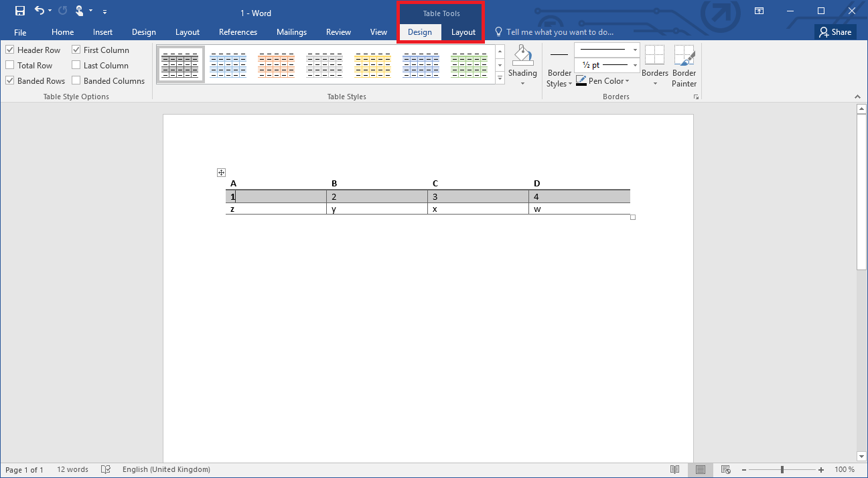
Task: Open the Pen Color dropdown
Action: point(626,80)
